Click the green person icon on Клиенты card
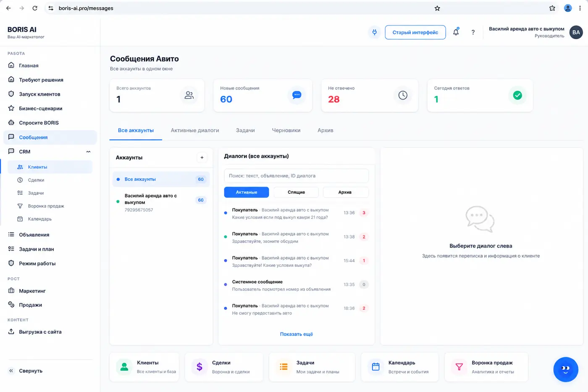The width and height of the screenshot is (588, 392). [x=124, y=367]
